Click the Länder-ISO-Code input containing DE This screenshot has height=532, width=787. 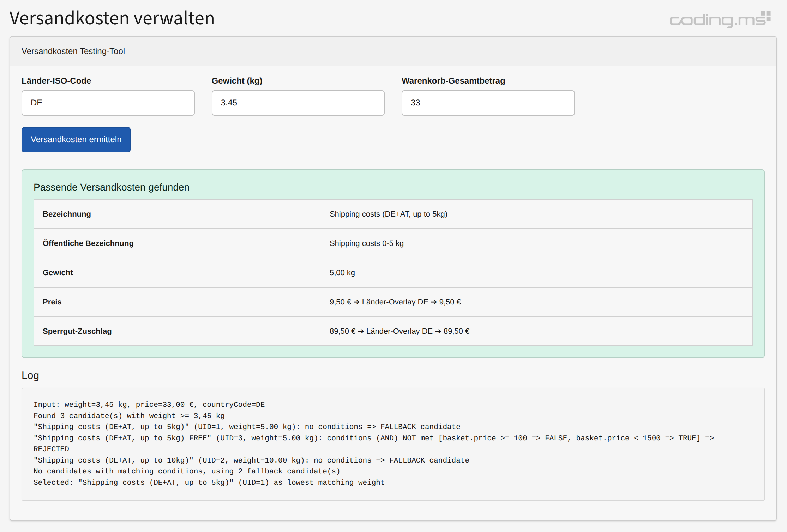click(108, 103)
